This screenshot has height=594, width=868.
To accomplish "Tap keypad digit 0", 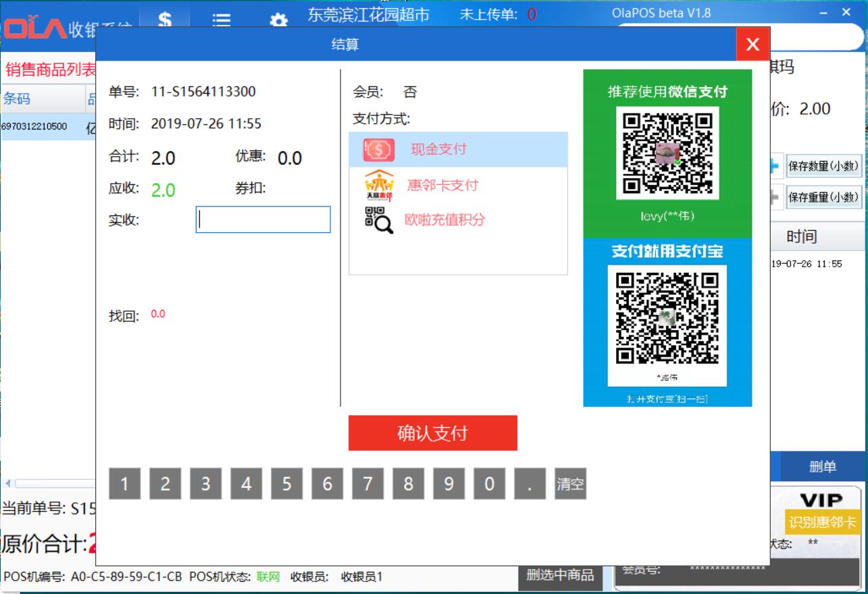I will (x=490, y=484).
